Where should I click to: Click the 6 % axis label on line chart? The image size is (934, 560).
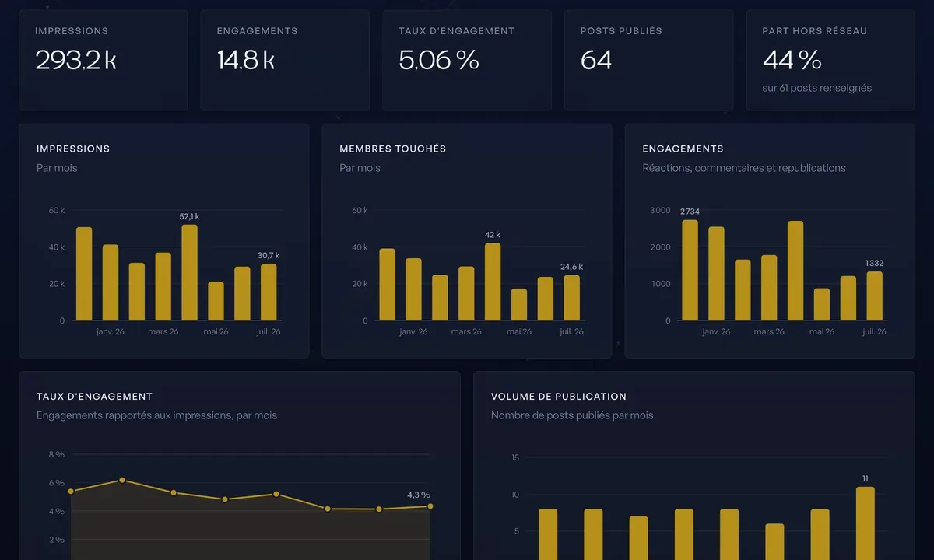[57, 483]
